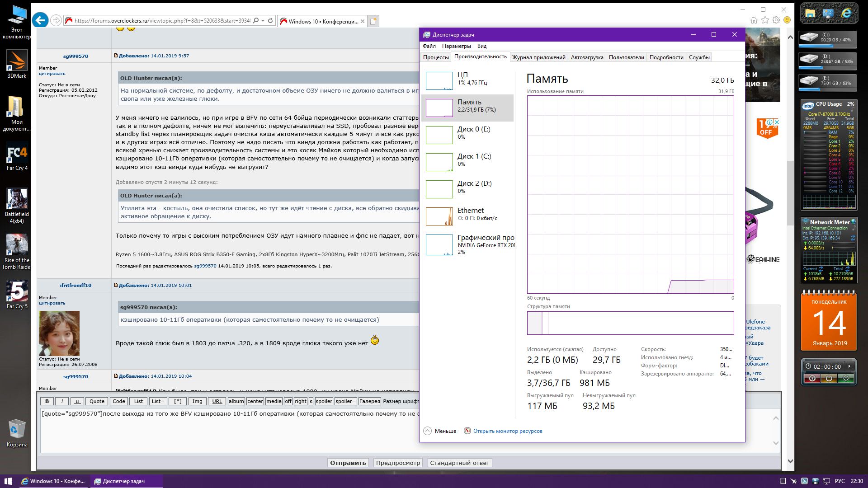Image resolution: width=868 pixels, height=488 pixels.
Task: Select the Ethernet performance graph item
Action: pyautogui.click(x=468, y=216)
